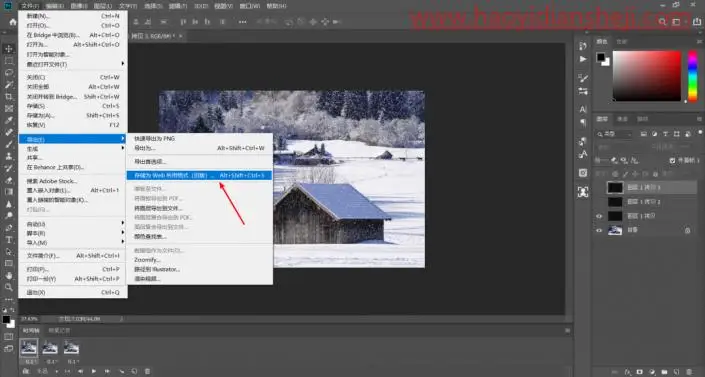Expand the 自动 submenu
The image size is (705, 377).
[x=72, y=224]
